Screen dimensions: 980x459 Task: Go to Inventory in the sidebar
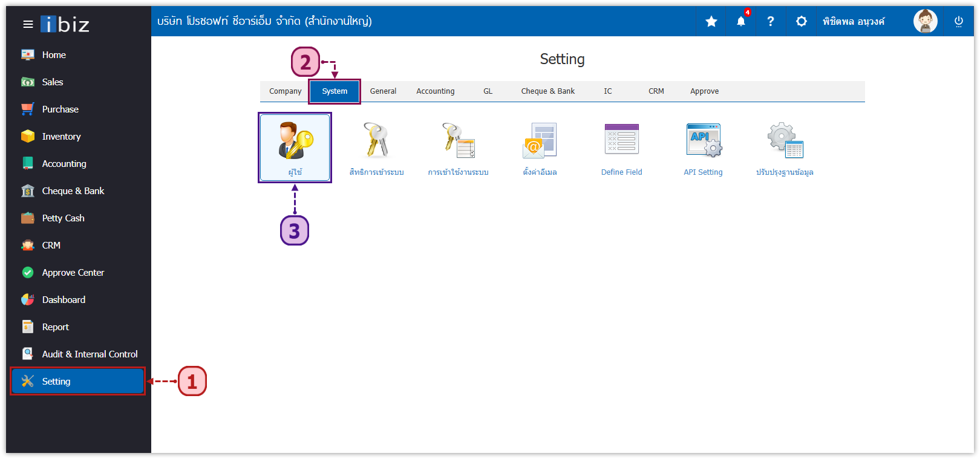[61, 137]
